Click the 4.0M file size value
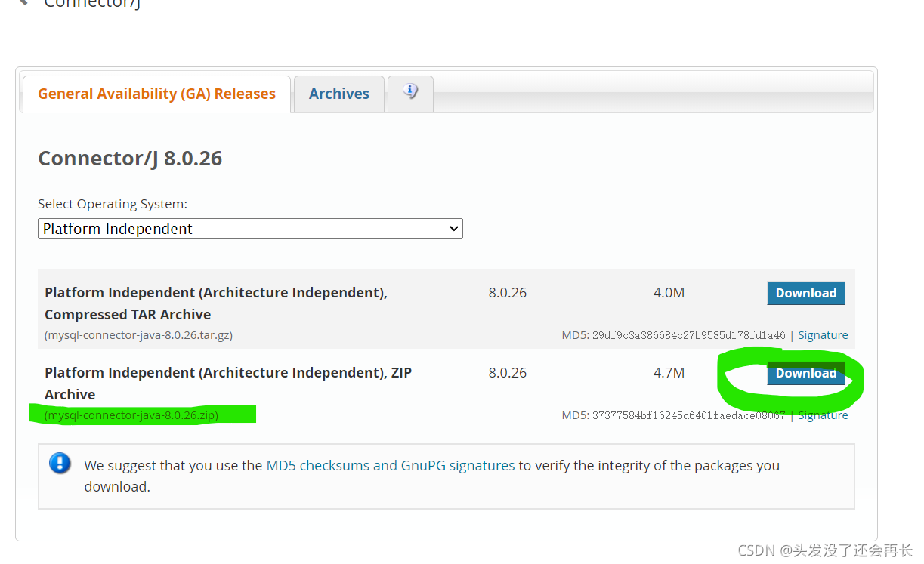 click(x=669, y=293)
